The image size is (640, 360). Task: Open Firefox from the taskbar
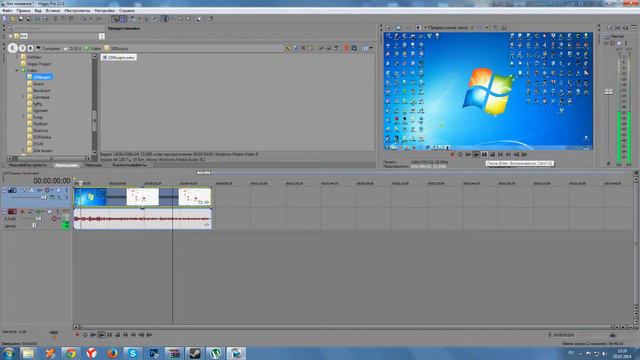[112, 353]
